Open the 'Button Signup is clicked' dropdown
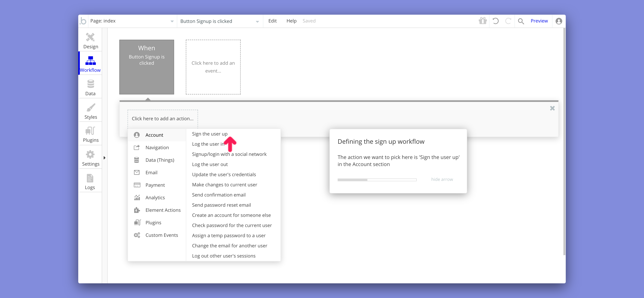Screen dimensions: 644x298 (x=220, y=21)
